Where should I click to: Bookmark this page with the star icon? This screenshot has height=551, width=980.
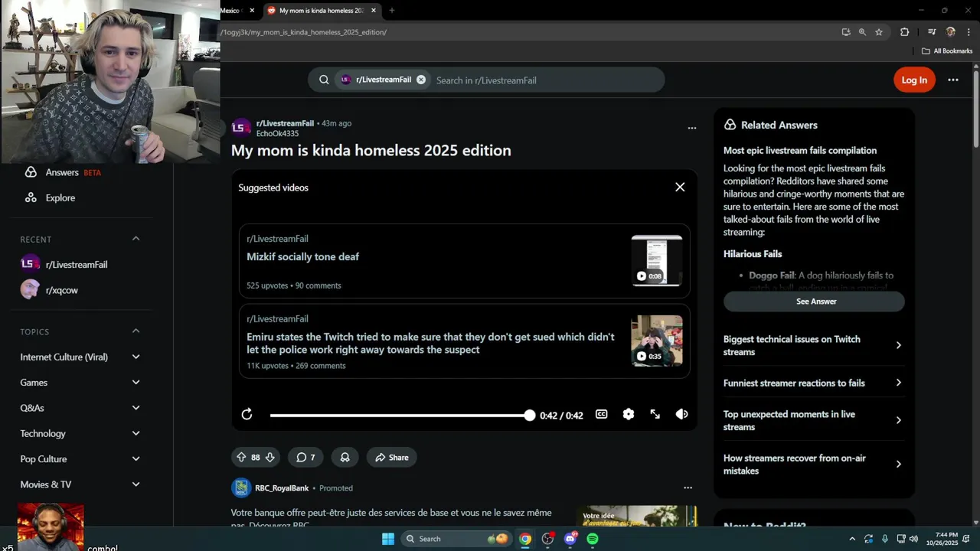(879, 32)
